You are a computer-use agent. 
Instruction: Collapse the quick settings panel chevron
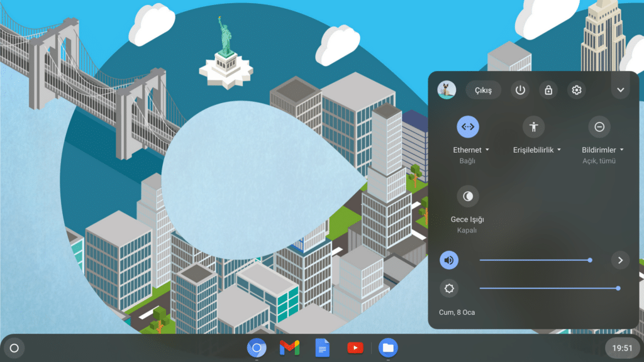point(621,90)
